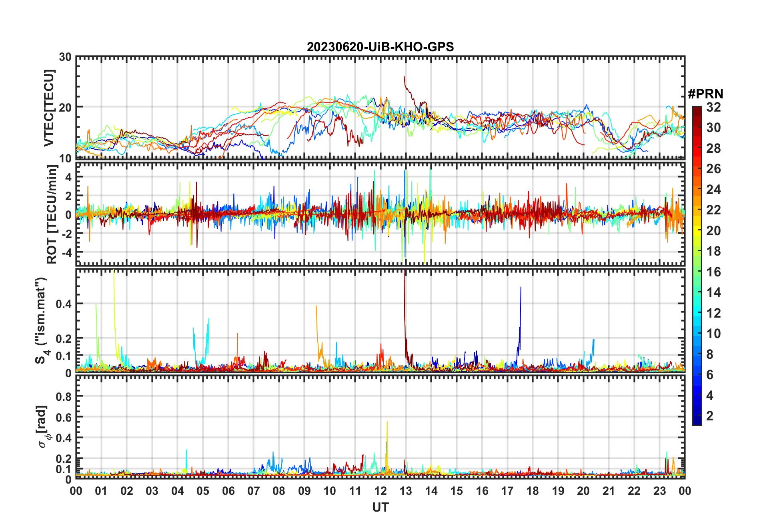761x532 pixels.
Task: Click the σφ axis tick "0.1"
Action: click(64, 469)
